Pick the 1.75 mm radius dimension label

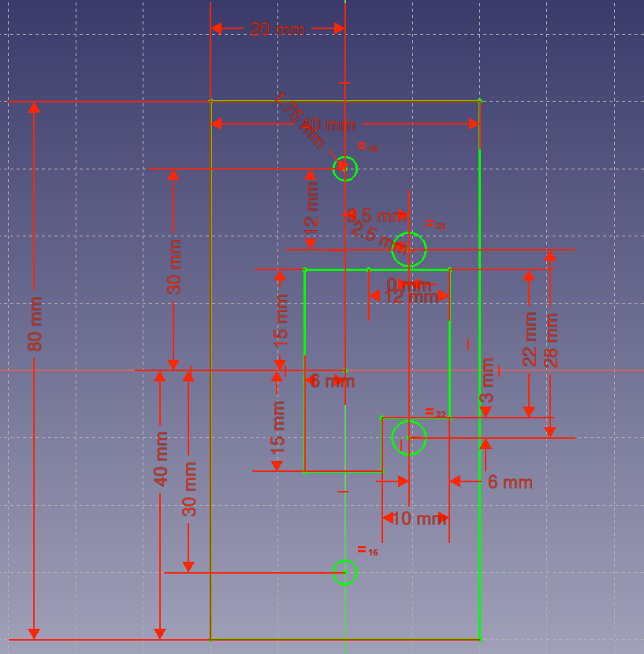[x=300, y=120]
